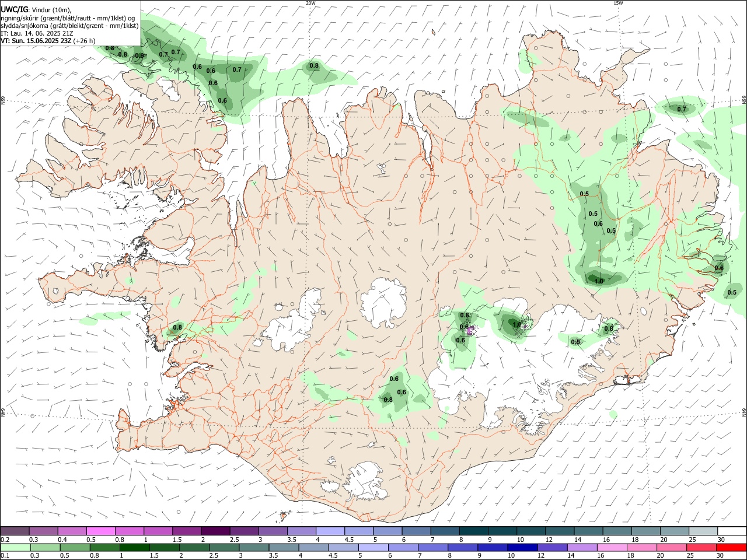
Task: Click the 'IT: Lau. 14. 06. 2025 21Z' line
Action: coord(37,33)
